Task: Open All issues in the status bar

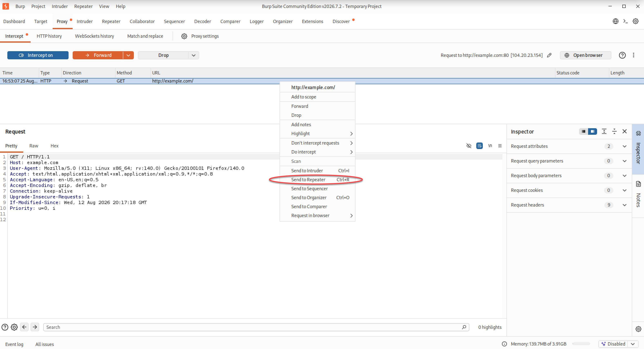Action: tap(44, 344)
